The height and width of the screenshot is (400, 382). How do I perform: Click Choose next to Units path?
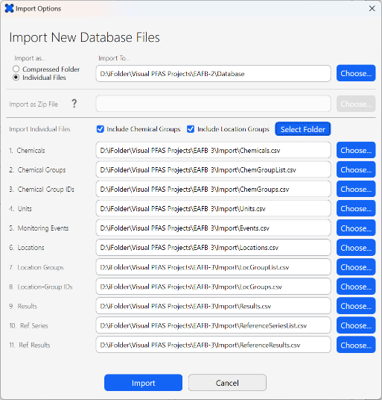tap(356, 209)
